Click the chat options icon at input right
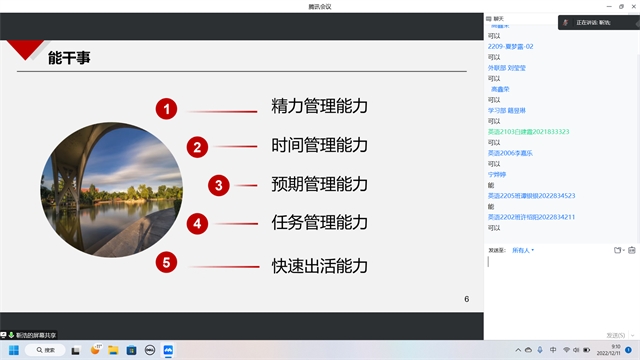The width and height of the screenshot is (640, 360). (632, 250)
